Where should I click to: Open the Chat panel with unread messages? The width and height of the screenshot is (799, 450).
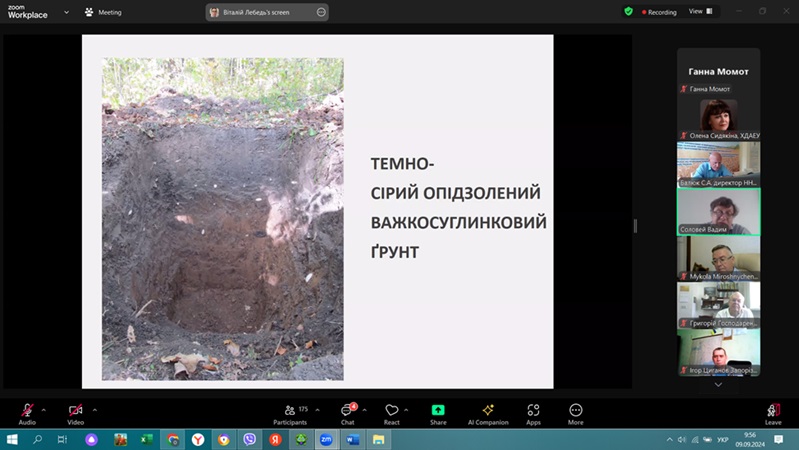(348, 414)
